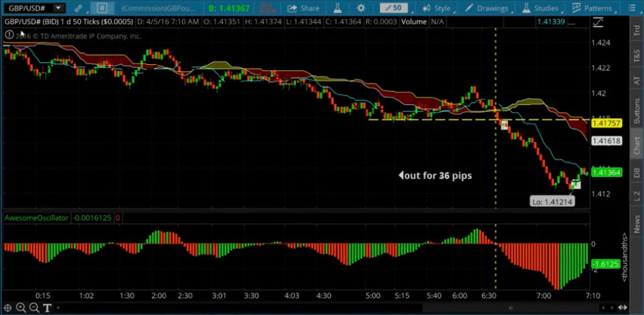
Task: Toggle the chart grid layout icon
Action: [x=102, y=8]
